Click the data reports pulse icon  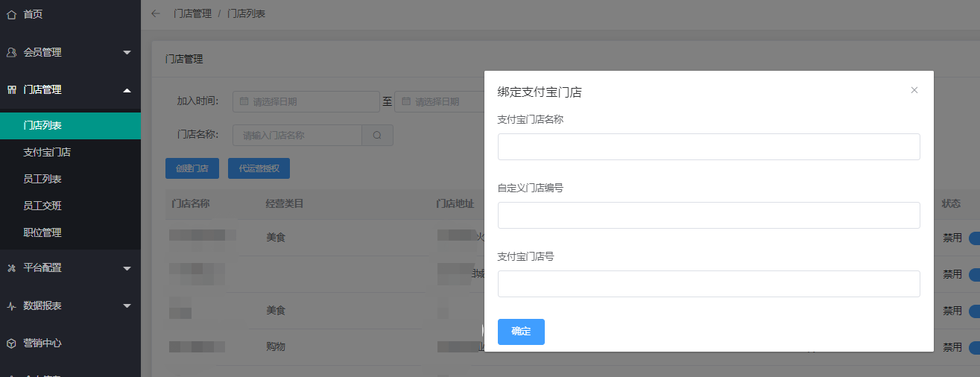click(11, 305)
